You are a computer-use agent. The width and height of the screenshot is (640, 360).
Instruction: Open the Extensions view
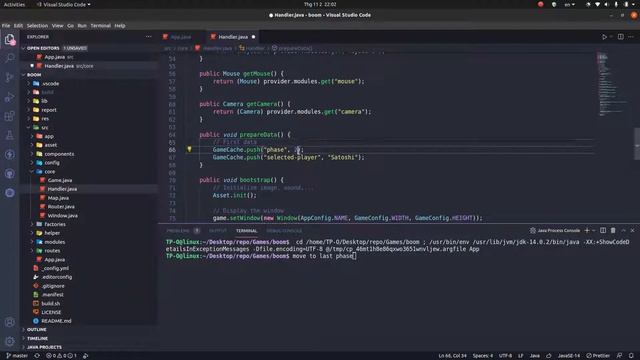[9, 116]
